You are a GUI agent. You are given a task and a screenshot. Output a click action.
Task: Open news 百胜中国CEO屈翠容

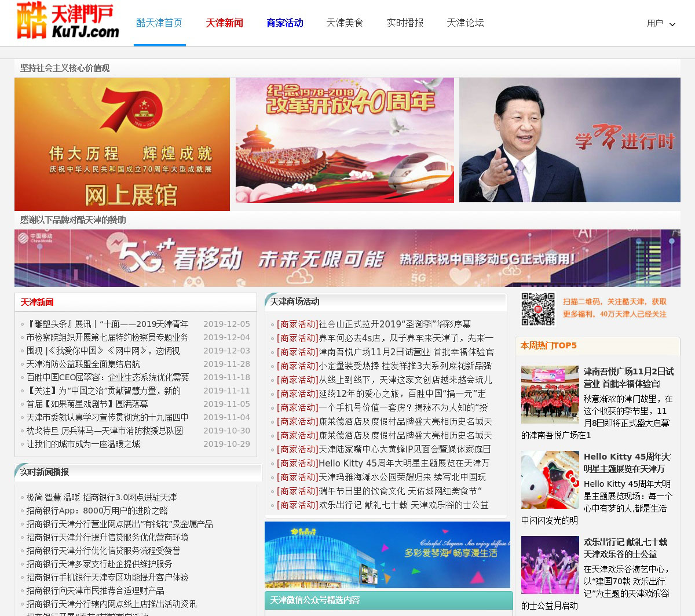pyautogui.click(x=108, y=377)
